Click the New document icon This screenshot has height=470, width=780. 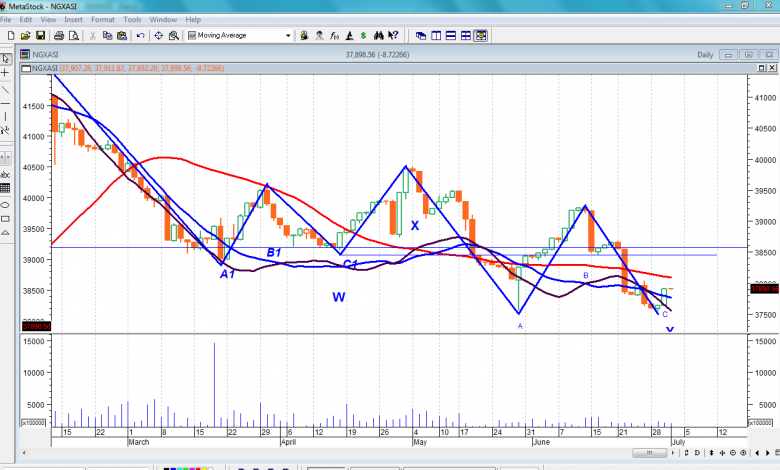click(x=11, y=35)
